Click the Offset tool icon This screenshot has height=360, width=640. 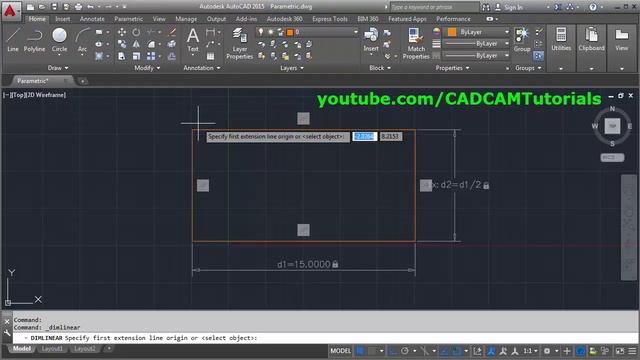172,56
